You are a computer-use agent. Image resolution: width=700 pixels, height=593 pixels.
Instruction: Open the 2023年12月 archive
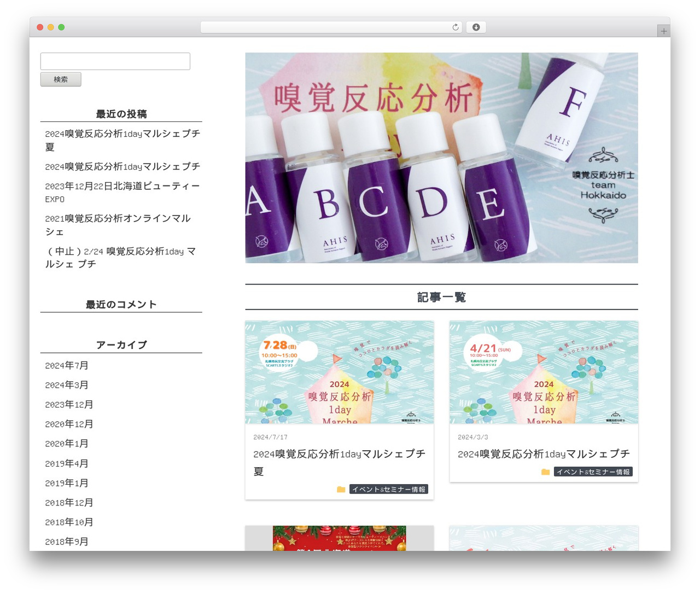[69, 405]
